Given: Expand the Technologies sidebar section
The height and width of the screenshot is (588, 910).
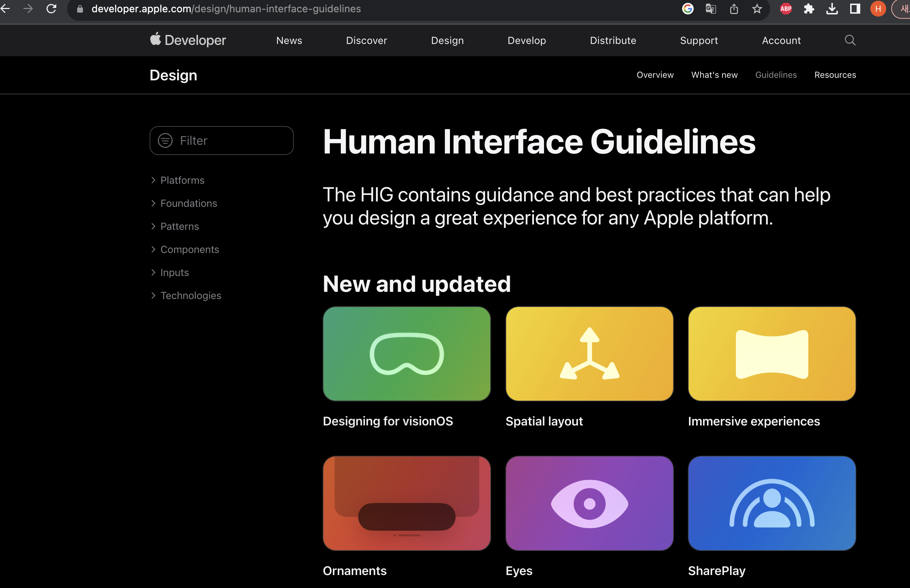Looking at the screenshot, I should (190, 295).
